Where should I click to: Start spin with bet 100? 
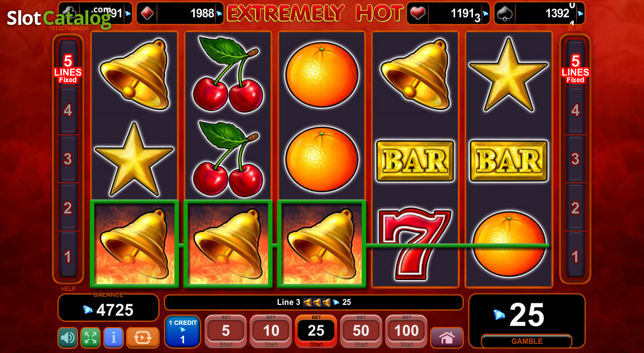click(406, 331)
